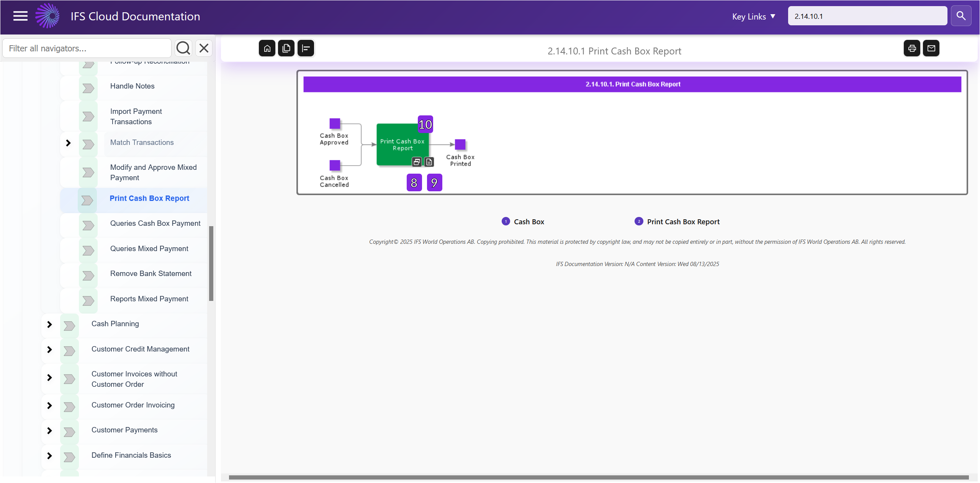
Task: Click document icon on Print Cash Box Report box
Action: [x=429, y=162]
